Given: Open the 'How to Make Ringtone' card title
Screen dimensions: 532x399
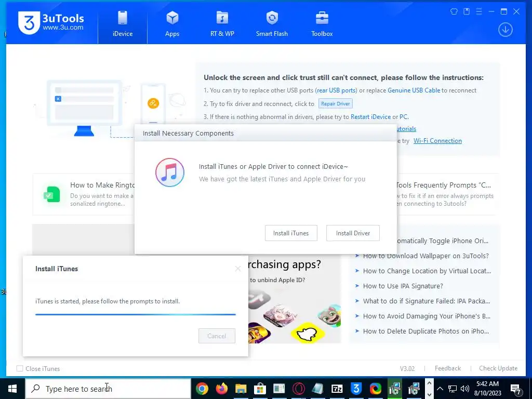Looking at the screenshot, I should click(102, 185).
